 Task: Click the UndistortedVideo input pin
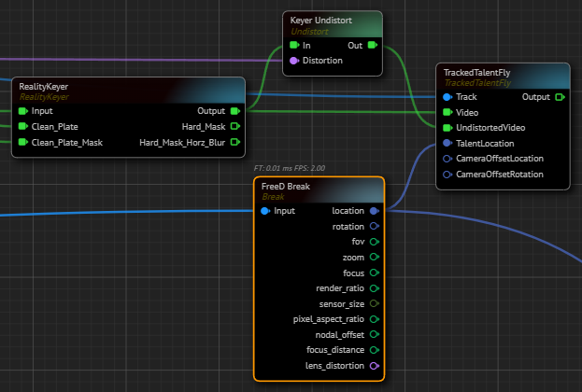coord(447,127)
